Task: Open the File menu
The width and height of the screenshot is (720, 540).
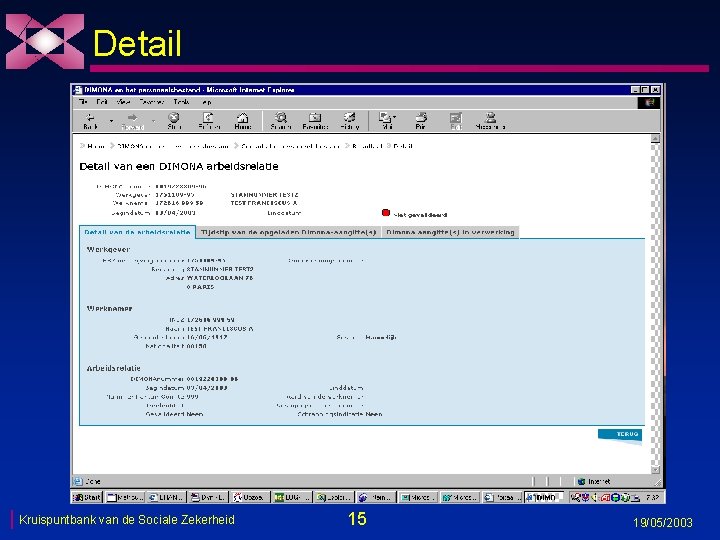Action: click(83, 102)
